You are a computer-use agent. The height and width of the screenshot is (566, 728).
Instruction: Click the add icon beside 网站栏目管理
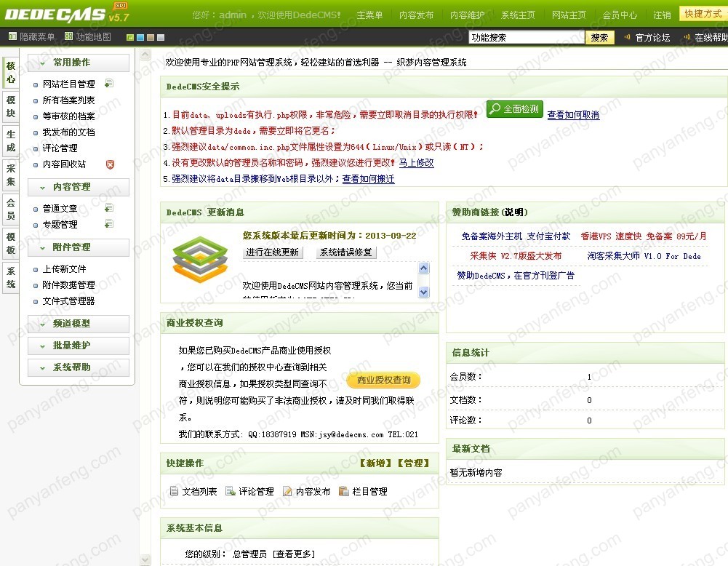point(109,84)
